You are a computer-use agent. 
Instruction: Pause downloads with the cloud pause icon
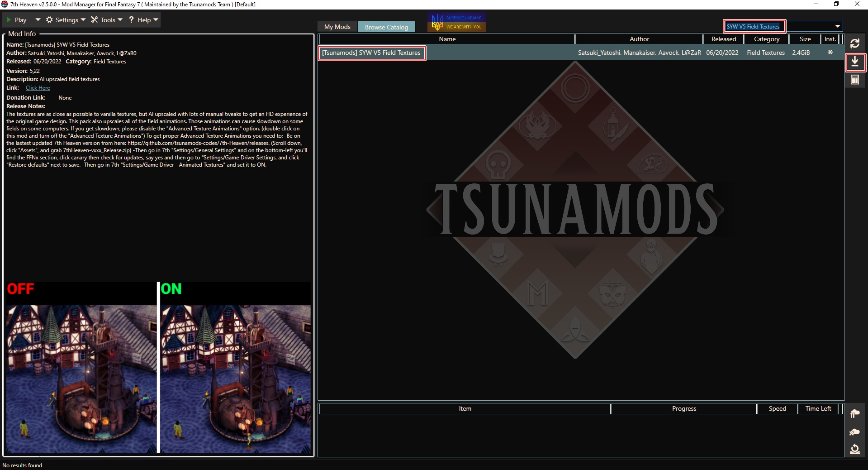[x=855, y=413]
